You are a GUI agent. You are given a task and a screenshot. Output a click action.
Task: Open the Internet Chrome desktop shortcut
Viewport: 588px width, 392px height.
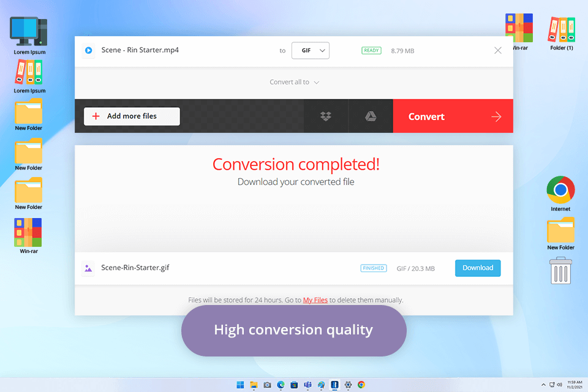click(x=560, y=193)
